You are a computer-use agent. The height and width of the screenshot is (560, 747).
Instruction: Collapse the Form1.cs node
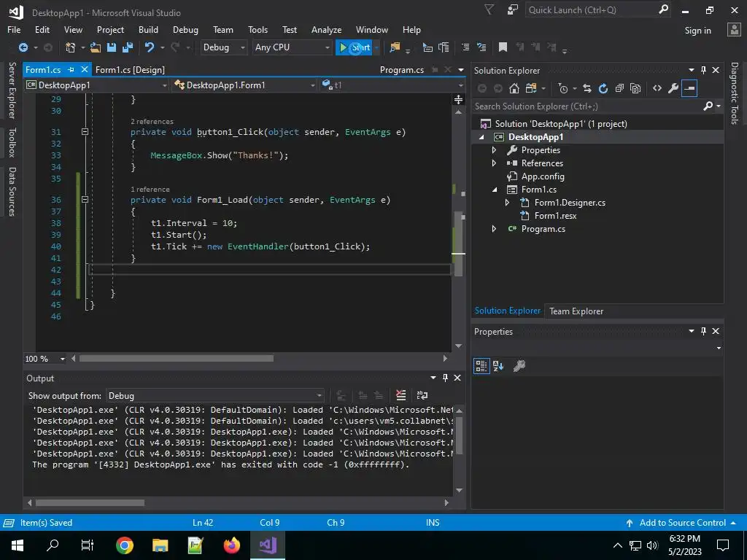(495, 190)
